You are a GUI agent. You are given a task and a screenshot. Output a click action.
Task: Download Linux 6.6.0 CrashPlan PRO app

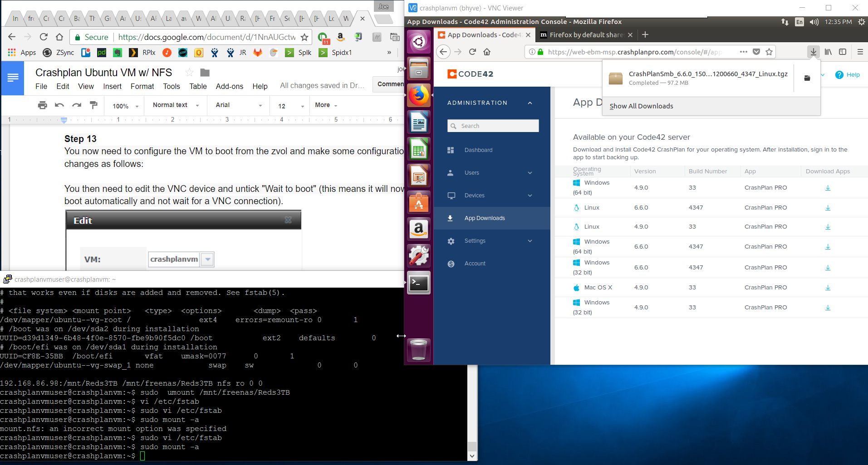click(828, 208)
